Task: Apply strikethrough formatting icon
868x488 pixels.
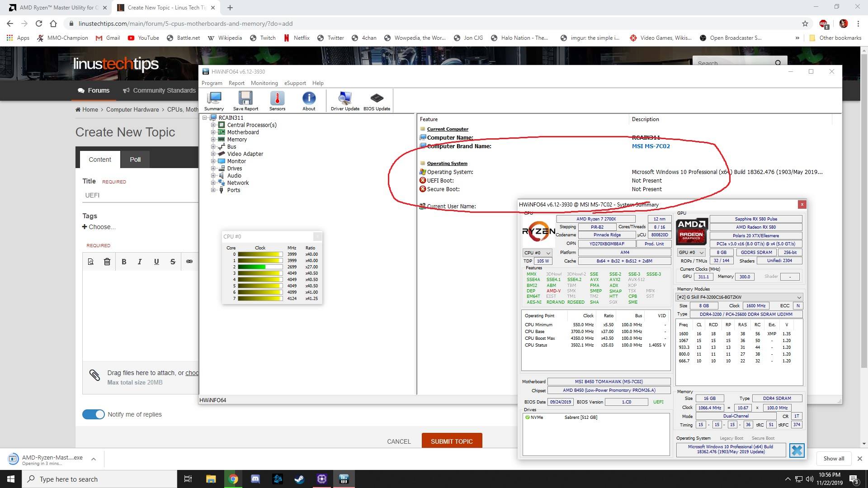Action: 173,262
